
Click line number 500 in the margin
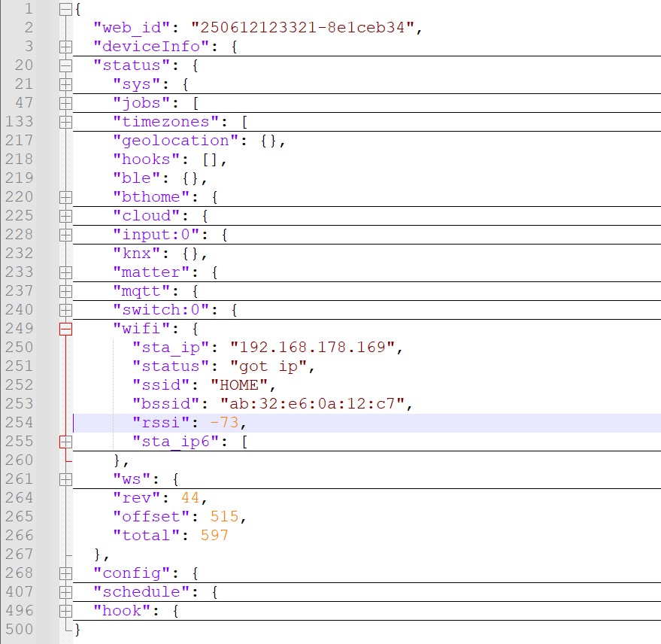(19, 630)
